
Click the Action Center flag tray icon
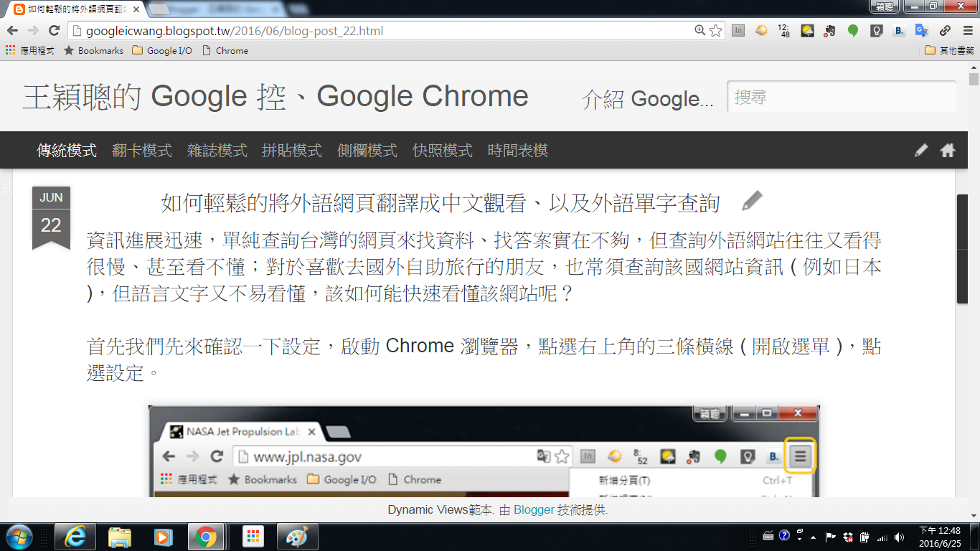831,537
